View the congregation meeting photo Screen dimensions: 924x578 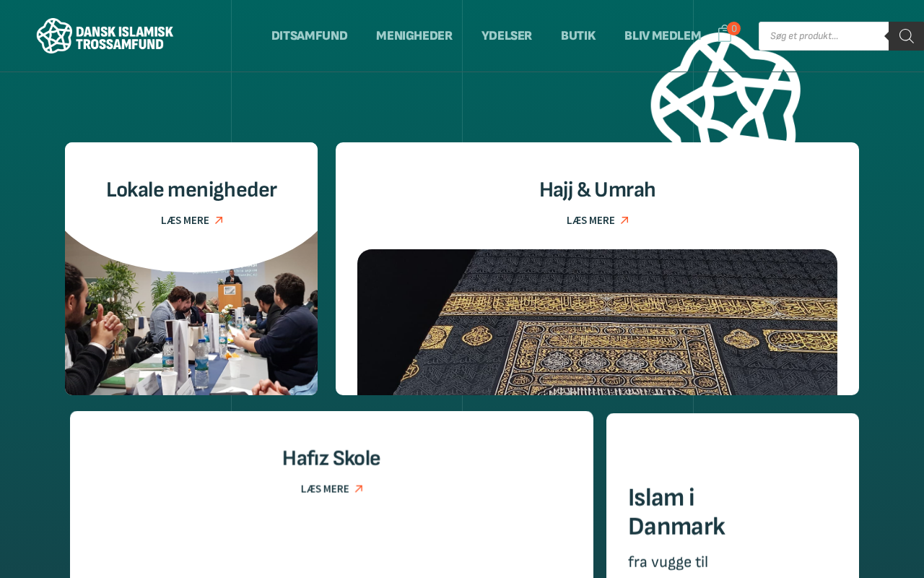[191, 318]
